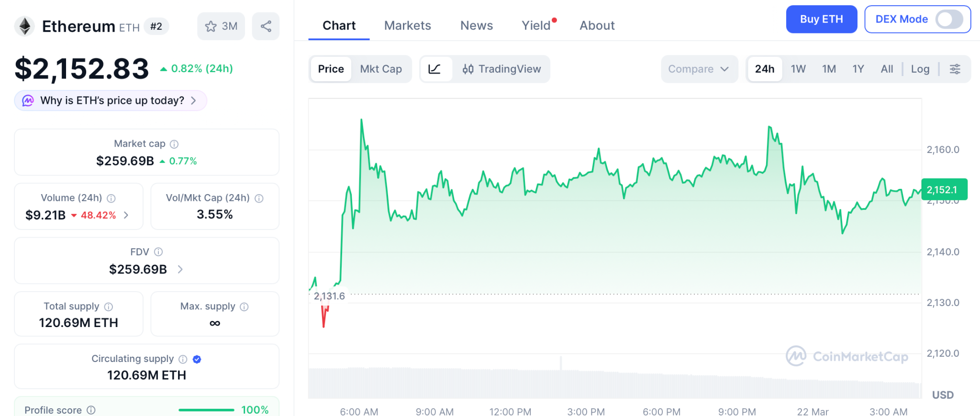Click the FDV info icon

pyautogui.click(x=158, y=252)
